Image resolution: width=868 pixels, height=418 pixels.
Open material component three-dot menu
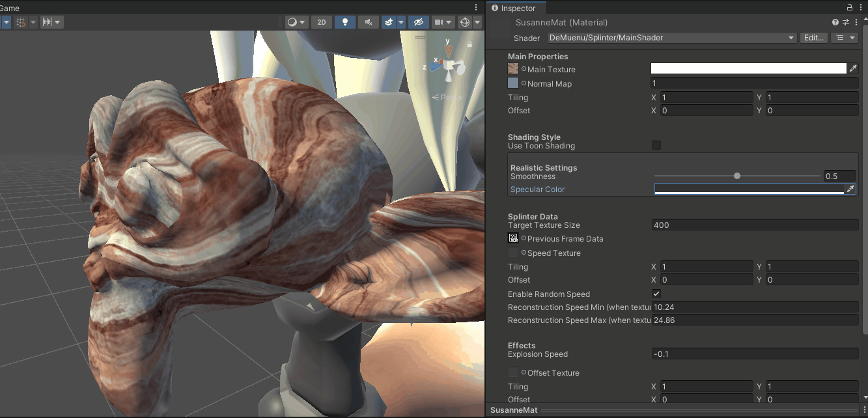(856, 22)
